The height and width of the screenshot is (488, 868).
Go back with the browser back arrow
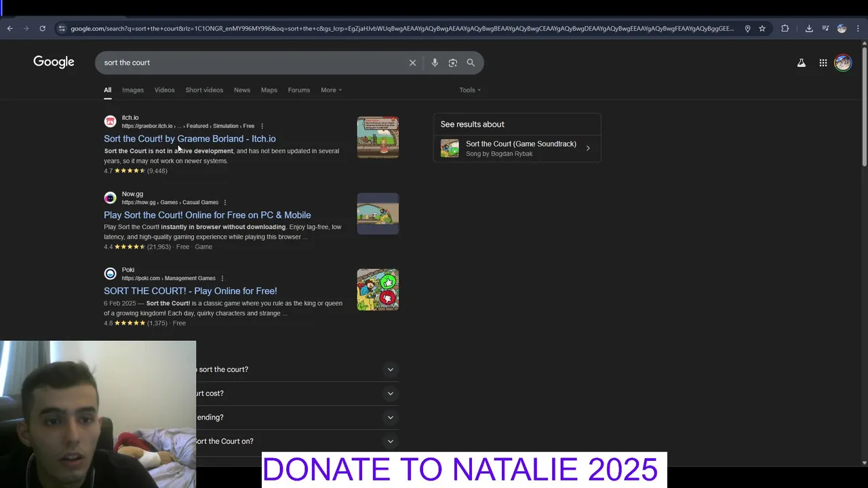pyautogui.click(x=9, y=28)
